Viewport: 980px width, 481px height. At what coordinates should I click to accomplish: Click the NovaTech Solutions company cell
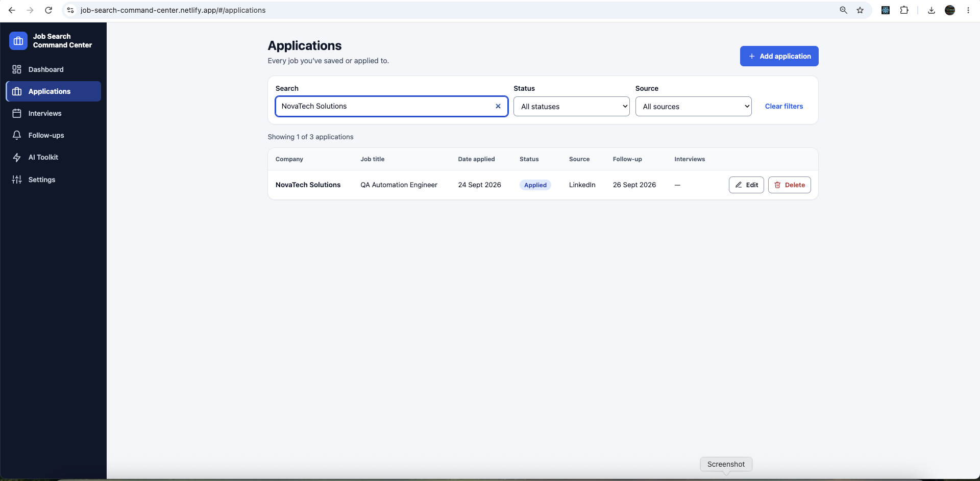point(308,185)
